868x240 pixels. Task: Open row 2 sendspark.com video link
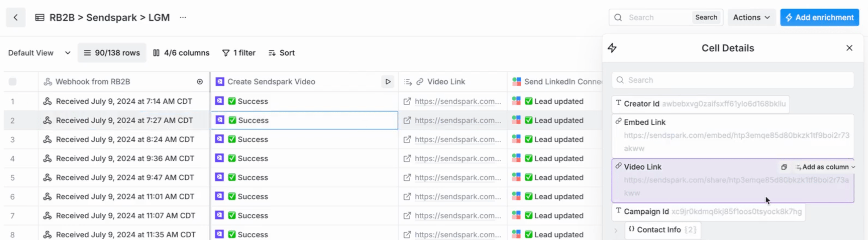click(458, 121)
